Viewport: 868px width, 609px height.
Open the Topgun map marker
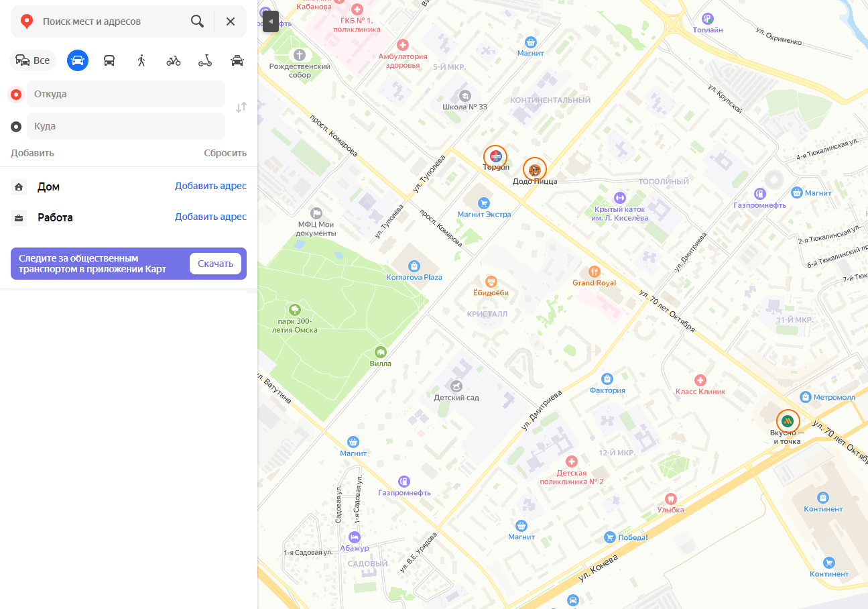(495, 156)
